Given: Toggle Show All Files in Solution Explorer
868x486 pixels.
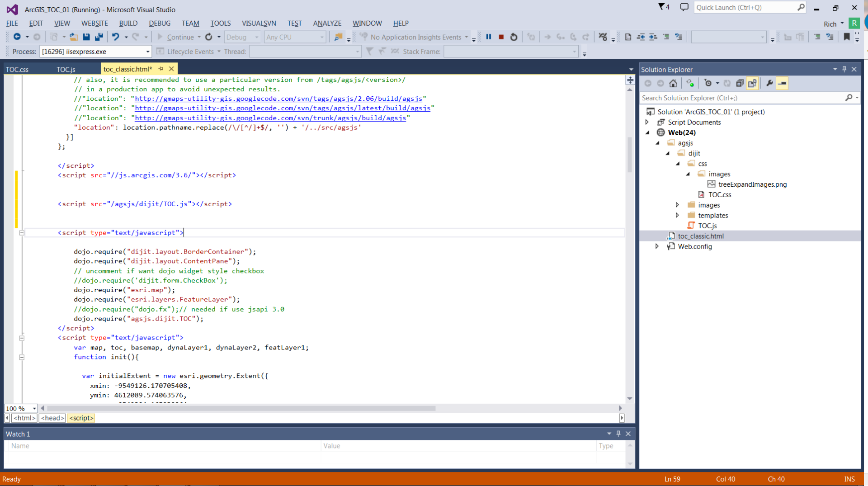Looking at the screenshot, I should click(x=752, y=83).
